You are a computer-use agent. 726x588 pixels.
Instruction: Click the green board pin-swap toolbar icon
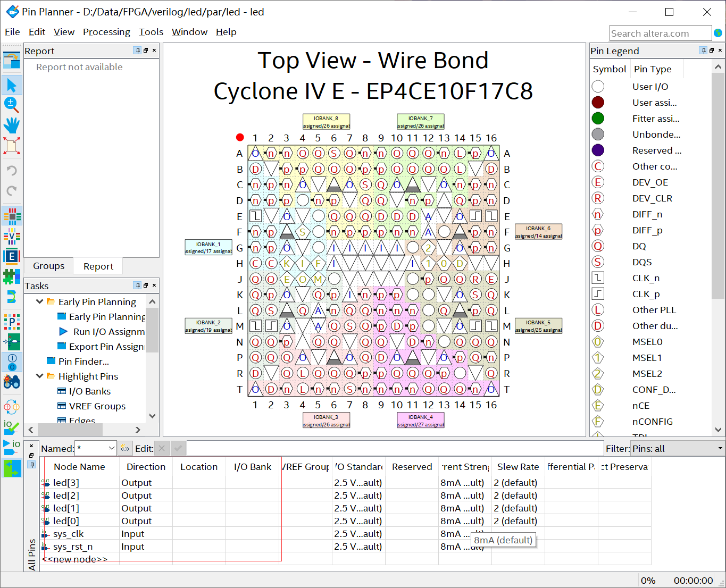12,341
